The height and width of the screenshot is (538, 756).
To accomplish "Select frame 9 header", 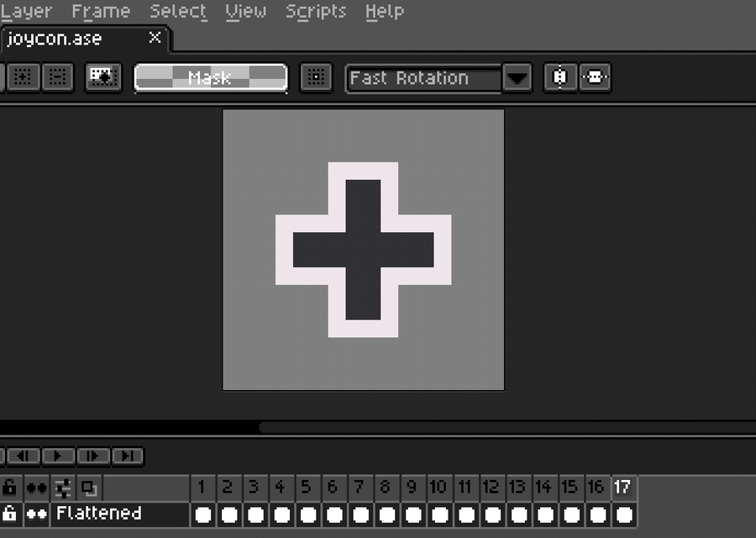I will [413, 488].
